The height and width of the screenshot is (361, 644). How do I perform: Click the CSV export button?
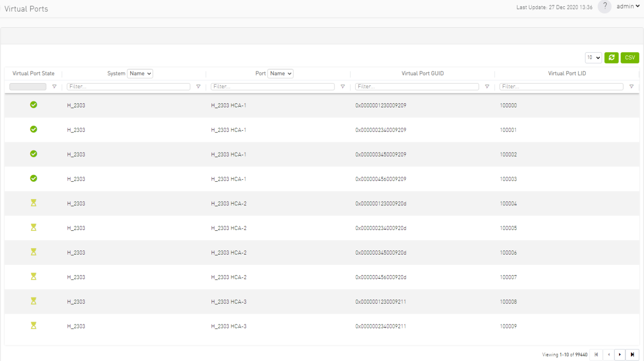tap(629, 58)
